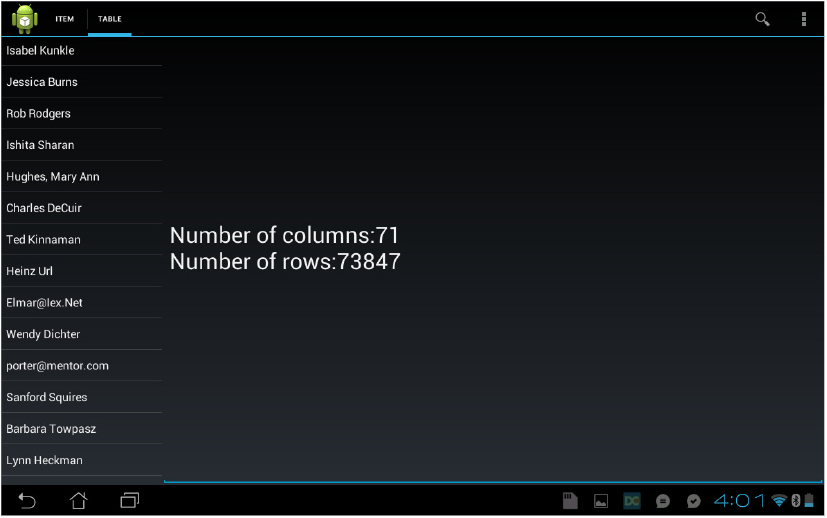
Task: Select porter@mentor.com entry
Action: click(x=82, y=366)
